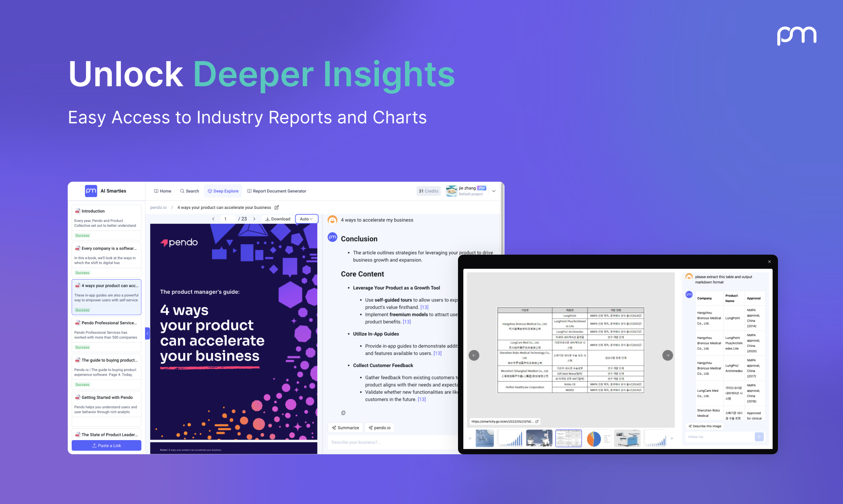Click the AI avatar beside extracted table
Screen dimensions: 843x504
tap(689, 294)
